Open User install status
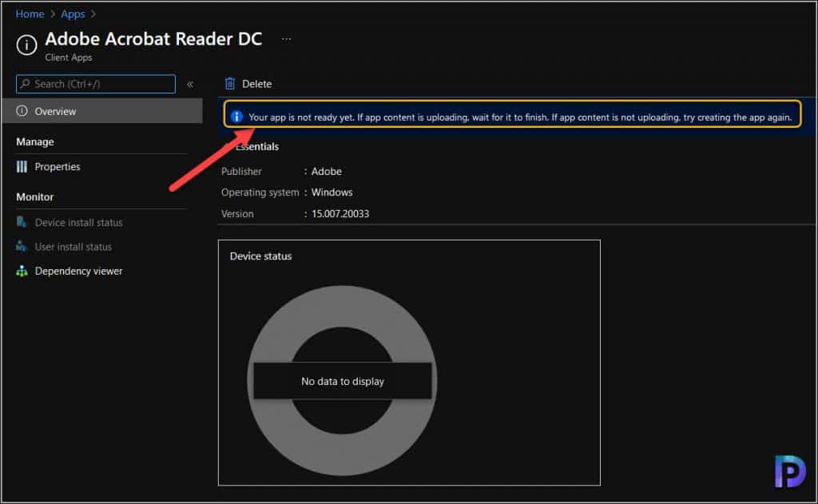The height and width of the screenshot is (504, 818). (73, 247)
